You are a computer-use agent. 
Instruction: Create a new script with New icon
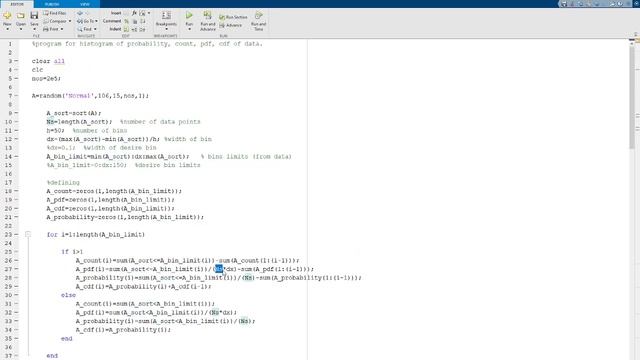[7, 16]
